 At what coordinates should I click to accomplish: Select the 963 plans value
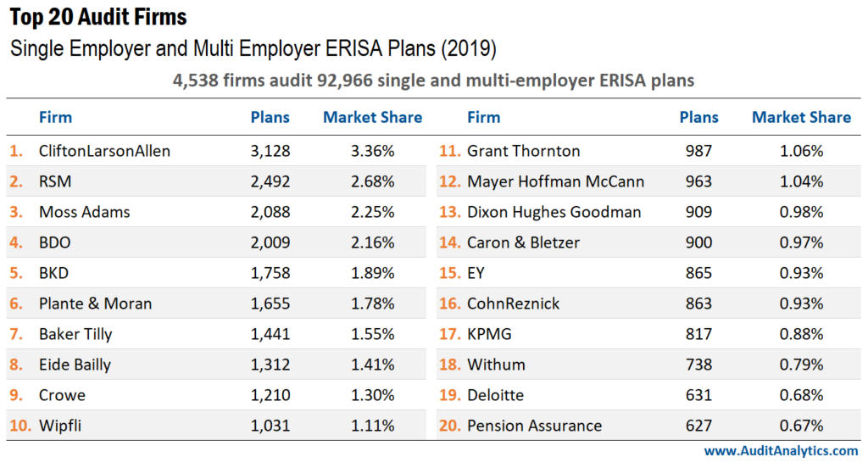coord(698,181)
